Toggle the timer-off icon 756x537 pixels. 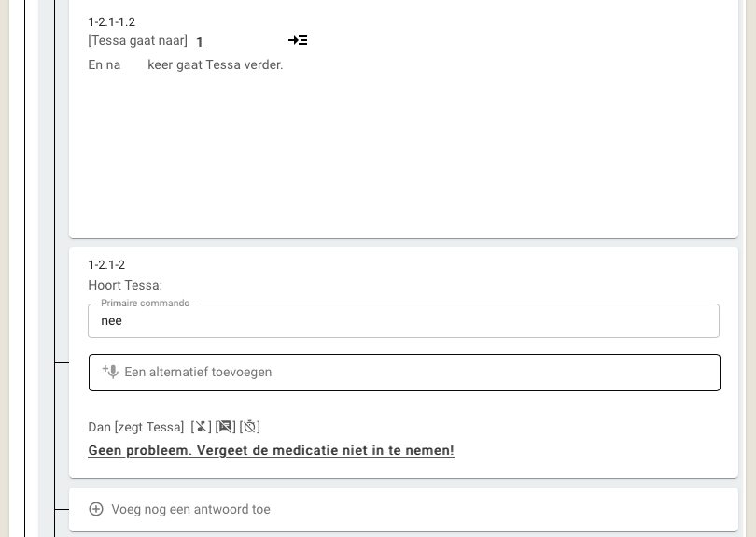(x=250, y=427)
